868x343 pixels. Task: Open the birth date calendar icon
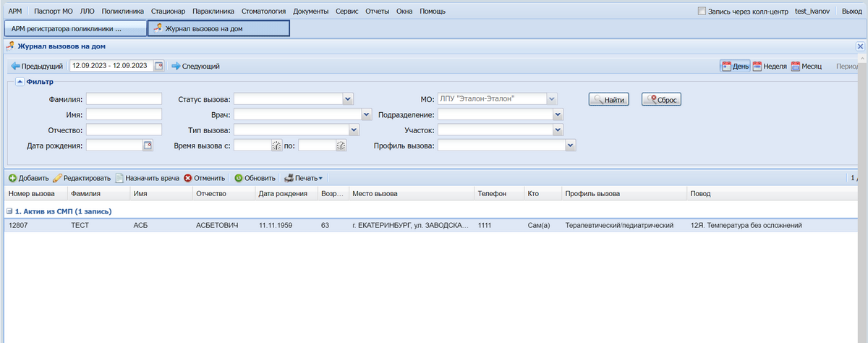click(x=148, y=145)
